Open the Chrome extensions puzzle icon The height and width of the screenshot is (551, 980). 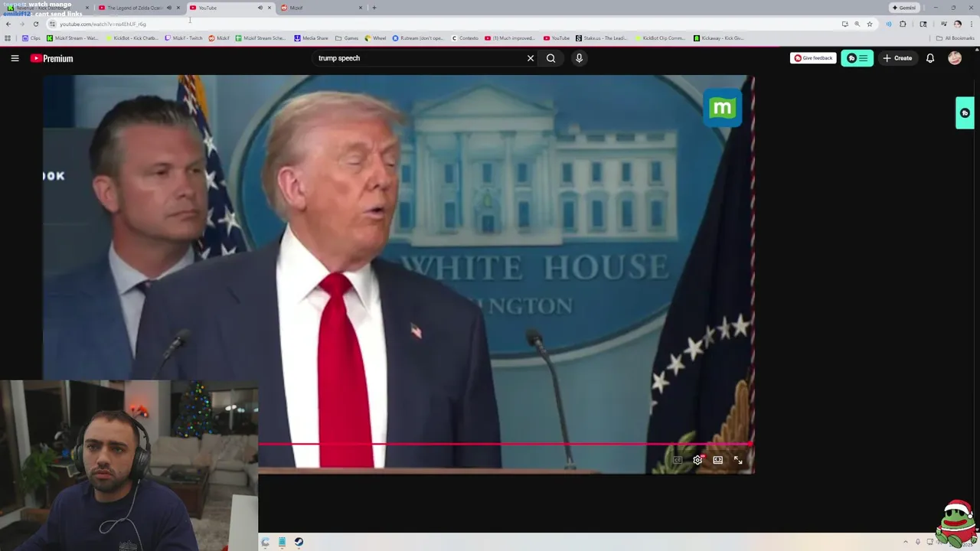coord(903,24)
